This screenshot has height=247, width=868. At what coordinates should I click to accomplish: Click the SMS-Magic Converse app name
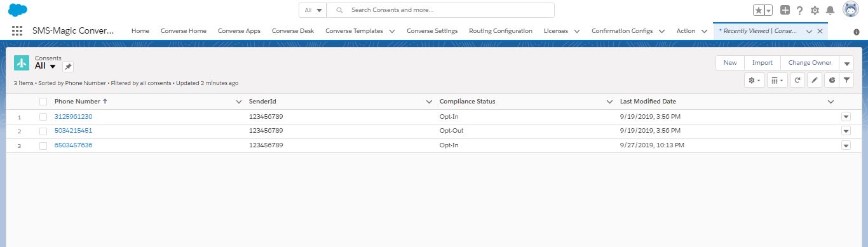pos(73,30)
